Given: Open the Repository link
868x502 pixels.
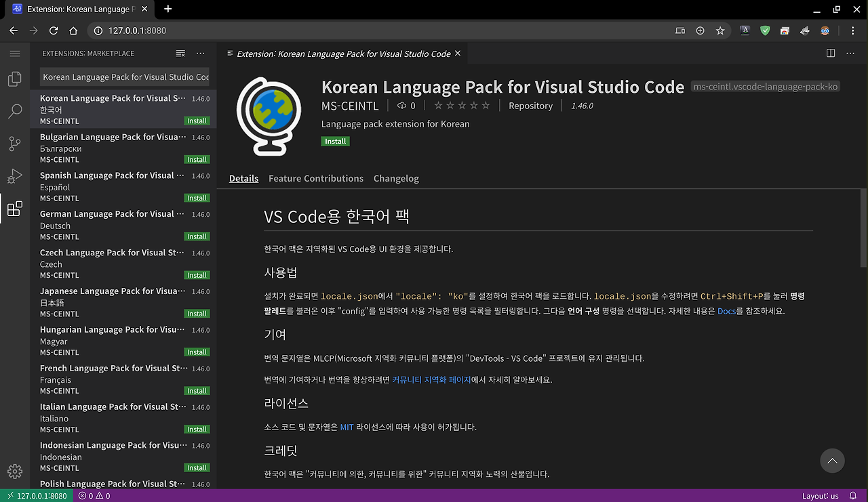Looking at the screenshot, I should pyautogui.click(x=530, y=106).
